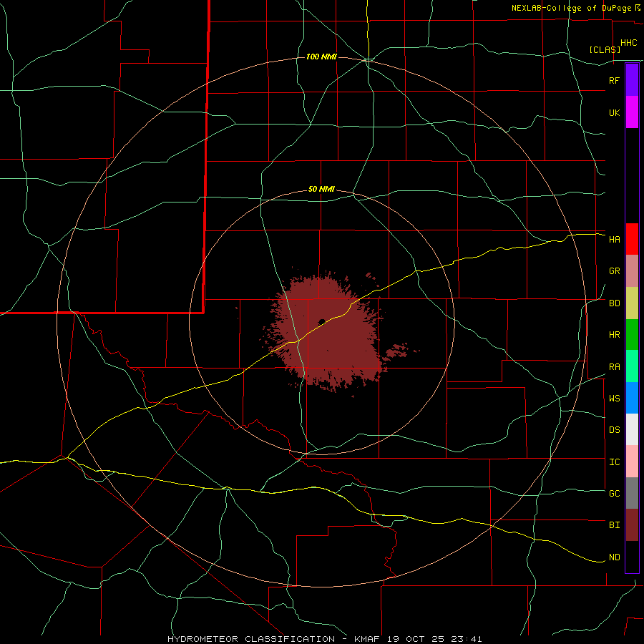This screenshot has width=644, height=644.
Task: Click the HA legend label
Action: [614, 240]
